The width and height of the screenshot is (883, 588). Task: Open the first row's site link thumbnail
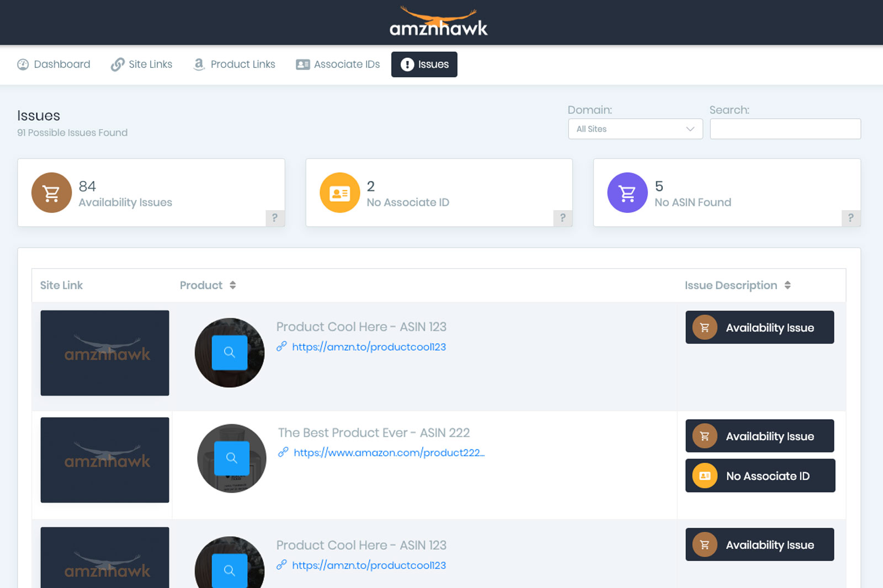(105, 353)
